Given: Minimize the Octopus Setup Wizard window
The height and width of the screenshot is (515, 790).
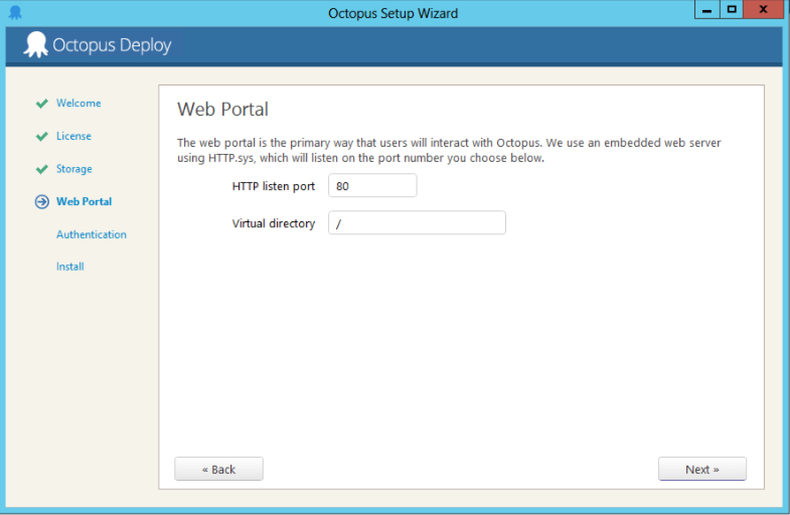Looking at the screenshot, I should pos(707,10).
